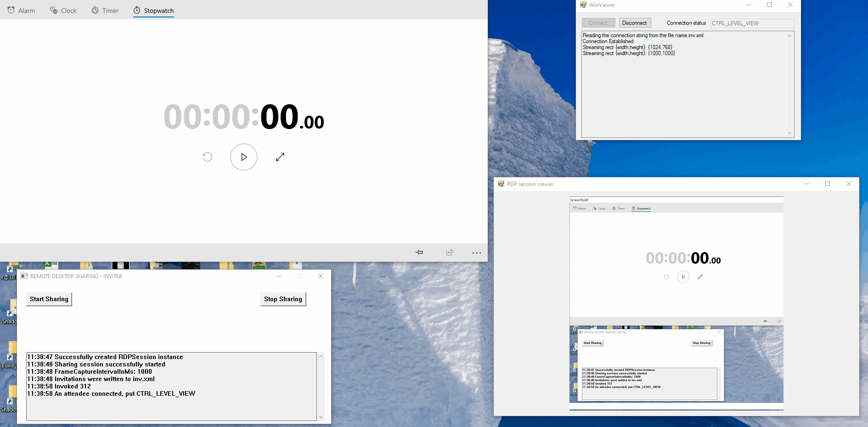The width and height of the screenshot is (868, 427).
Task: Open the Clock tab
Action: point(63,10)
